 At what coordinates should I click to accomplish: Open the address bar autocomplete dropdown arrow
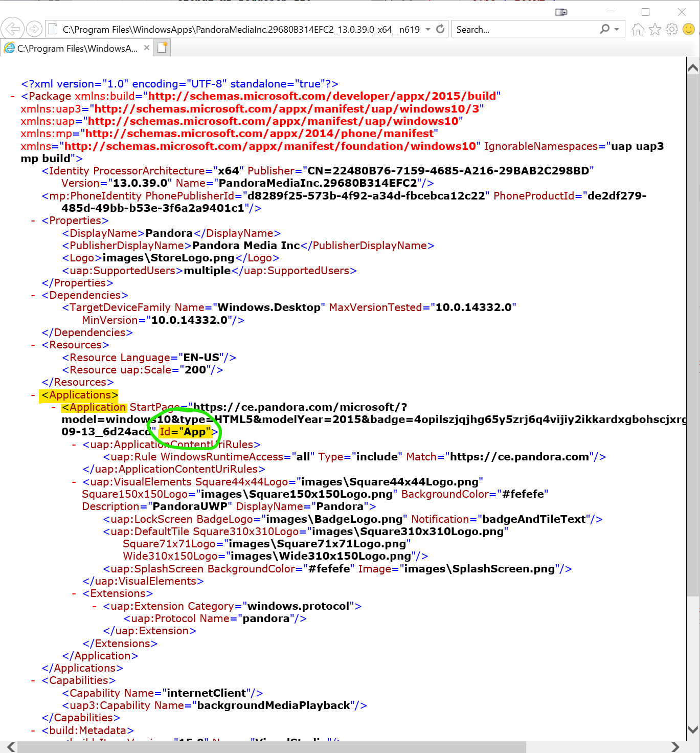[x=428, y=29]
